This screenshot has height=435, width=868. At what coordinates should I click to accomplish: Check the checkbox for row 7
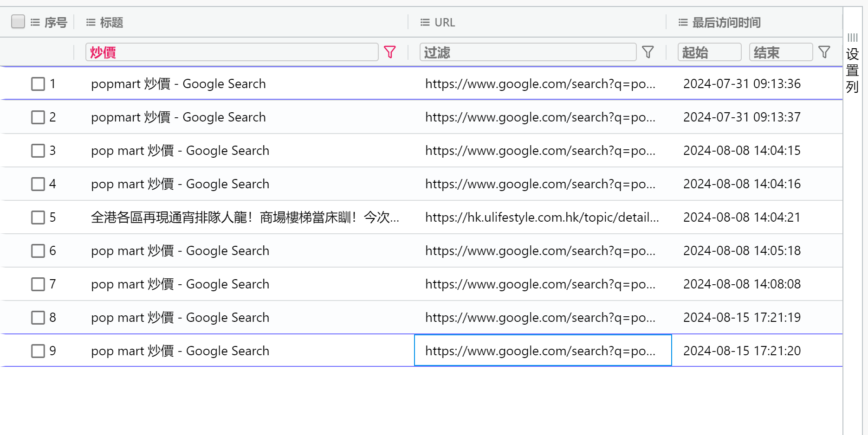tap(38, 284)
